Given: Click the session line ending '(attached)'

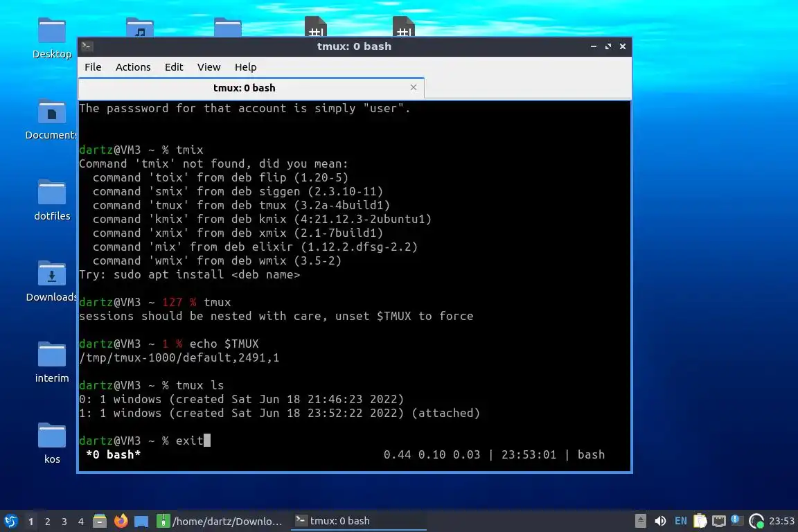Looking at the screenshot, I should [279, 413].
